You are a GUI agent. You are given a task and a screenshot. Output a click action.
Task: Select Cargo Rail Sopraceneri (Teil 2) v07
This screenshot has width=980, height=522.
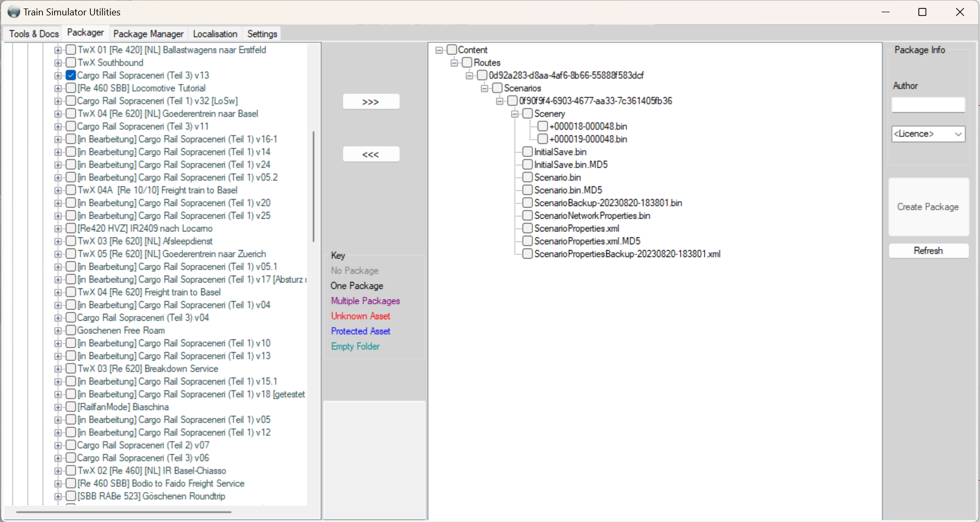[143, 445]
